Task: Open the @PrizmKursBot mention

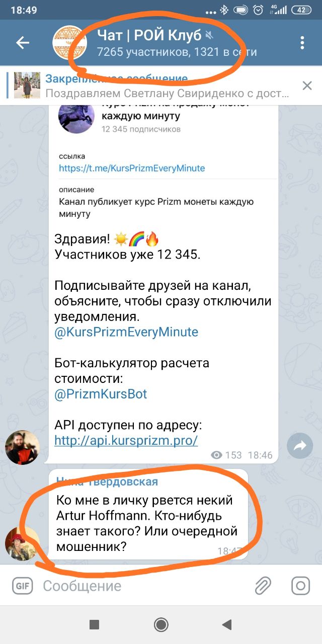Action: (x=101, y=394)
